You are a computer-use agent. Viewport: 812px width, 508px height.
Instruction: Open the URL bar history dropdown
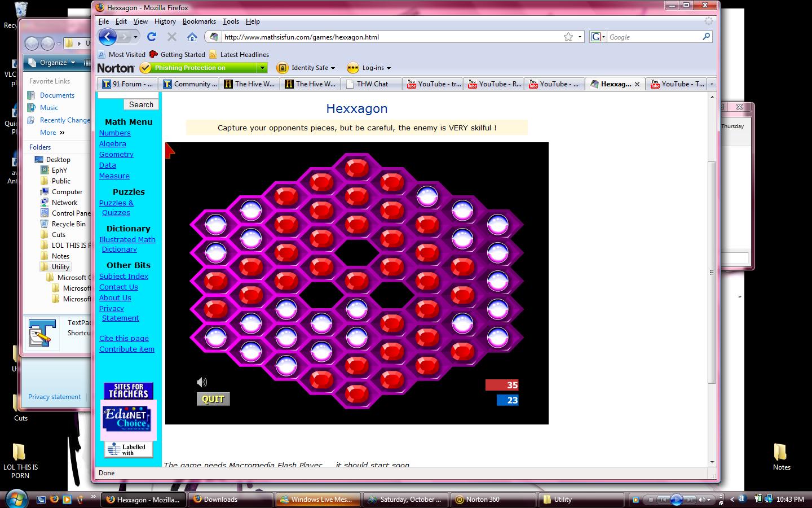[580, 37]
